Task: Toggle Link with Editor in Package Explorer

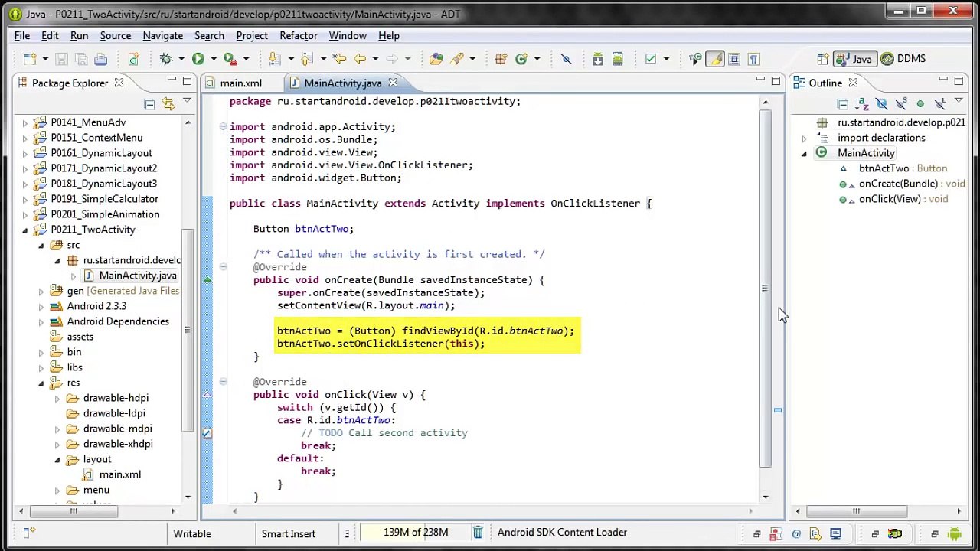Action: coord(168,104)
